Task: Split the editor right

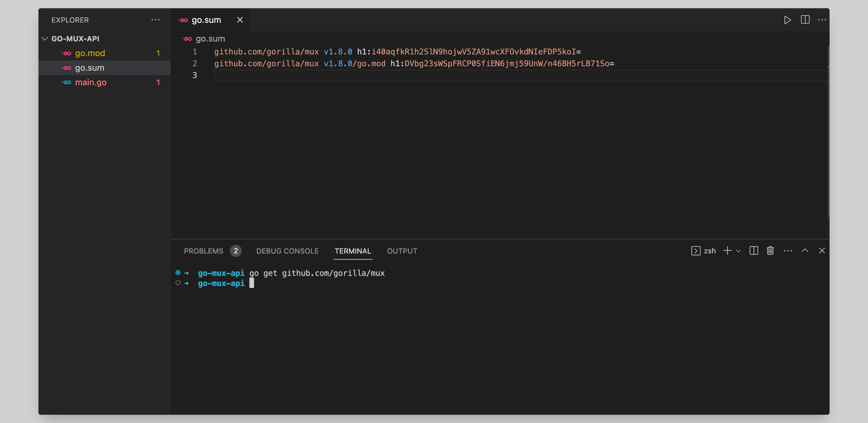Action: pos(805,20)
